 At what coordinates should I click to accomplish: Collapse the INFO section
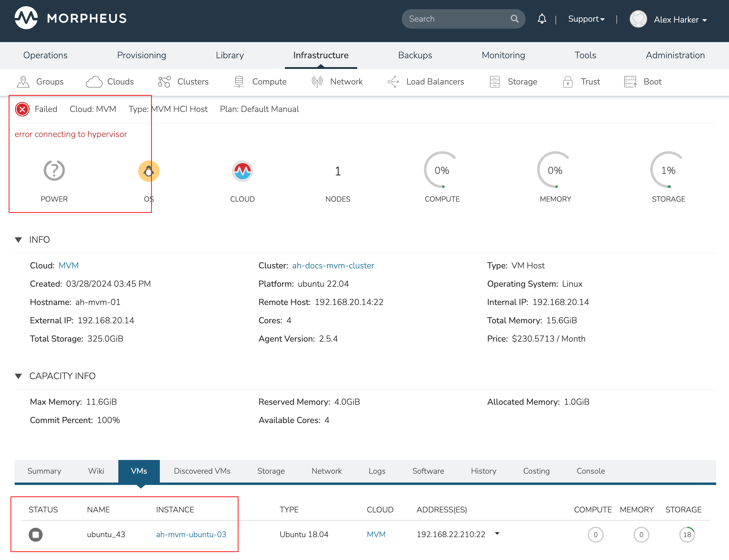click(x=19, y=240)
